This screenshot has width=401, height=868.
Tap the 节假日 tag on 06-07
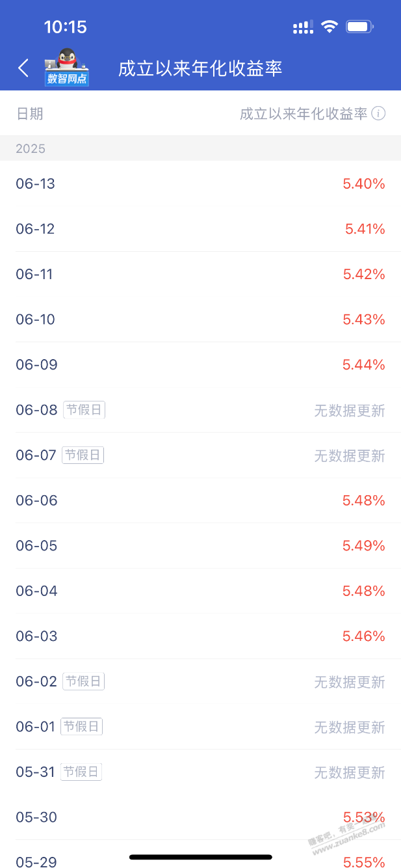(x=83, y=455)
